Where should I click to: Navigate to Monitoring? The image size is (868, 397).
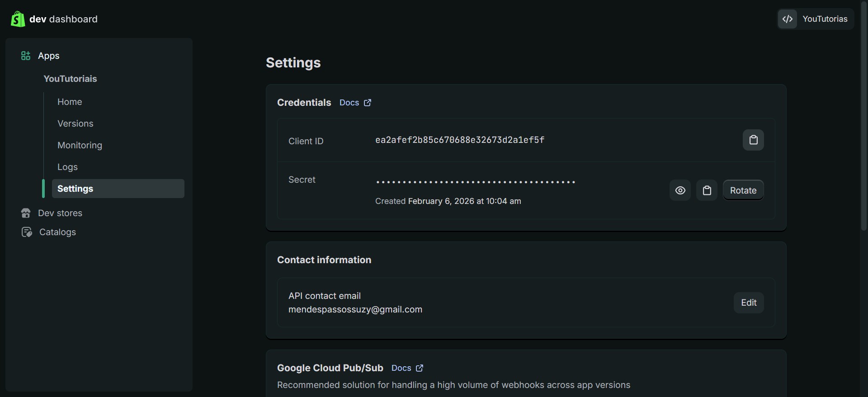pos(80,145)
